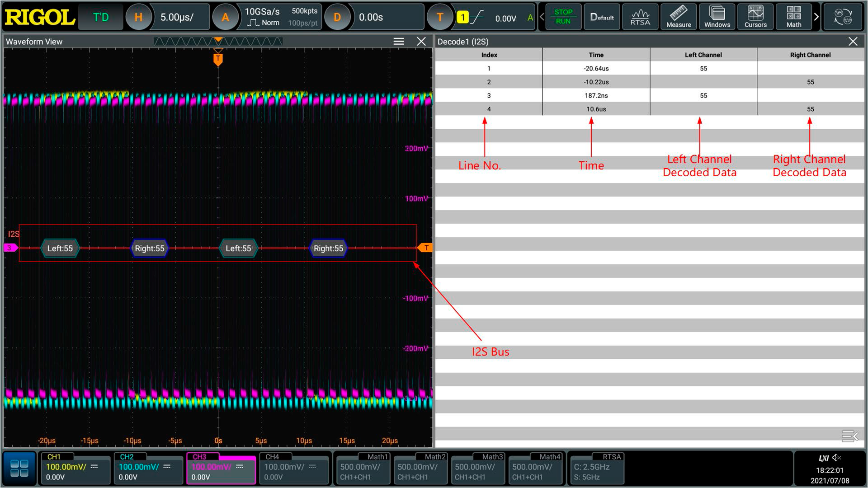
Task: Open the Measure tool
Action: (678, 17)
